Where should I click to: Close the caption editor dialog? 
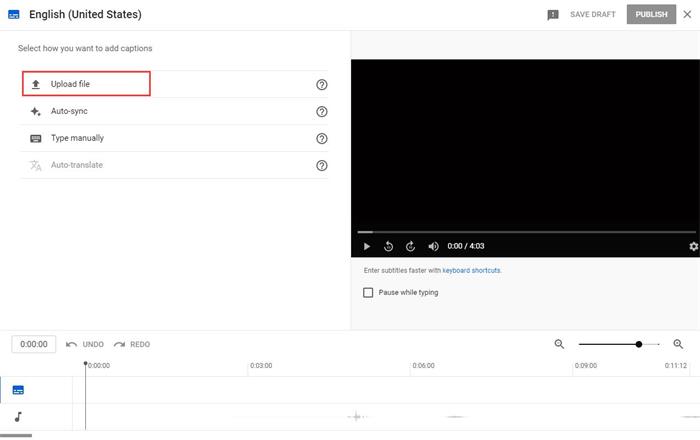point(687,14)
